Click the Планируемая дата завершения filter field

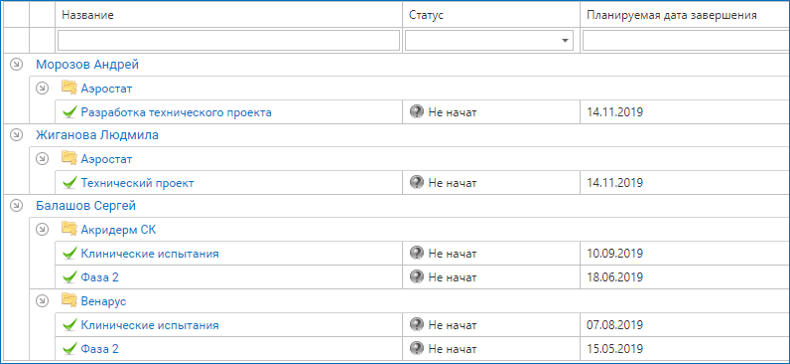click(x=686, y=41)
